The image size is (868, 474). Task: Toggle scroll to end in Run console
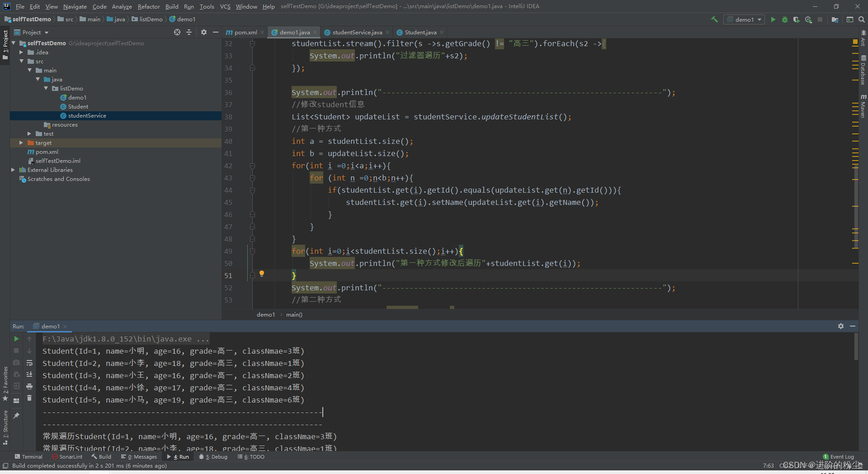click(29, 374)
